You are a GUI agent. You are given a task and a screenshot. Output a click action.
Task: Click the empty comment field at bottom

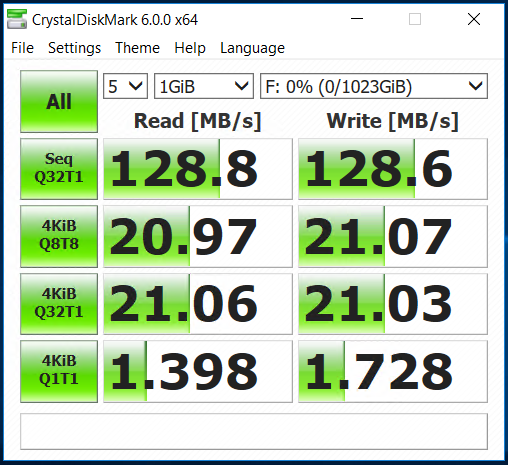pyautogui.click(x=254, y=431)
